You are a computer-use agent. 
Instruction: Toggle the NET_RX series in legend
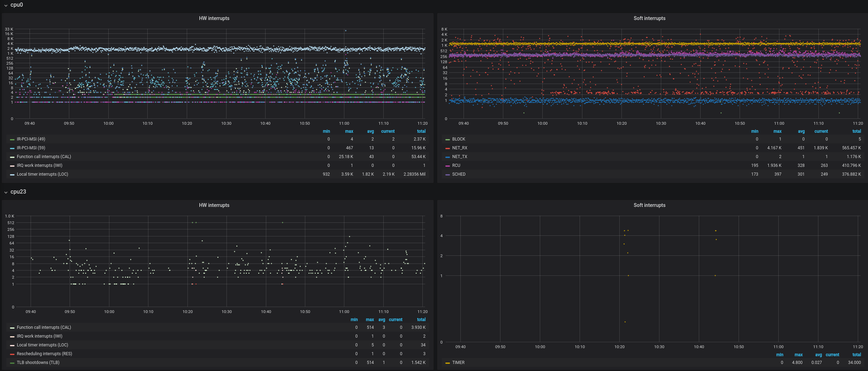coord(460,148)
